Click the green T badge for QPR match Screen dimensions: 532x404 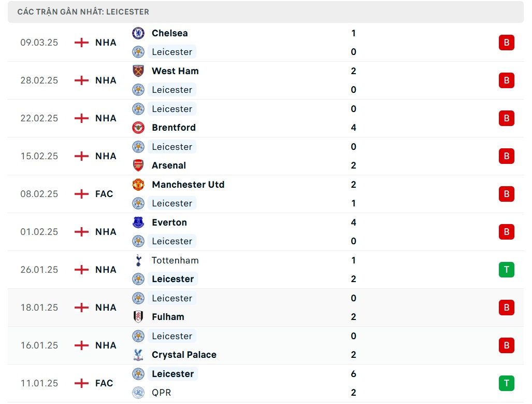click(x=507, y=383)
